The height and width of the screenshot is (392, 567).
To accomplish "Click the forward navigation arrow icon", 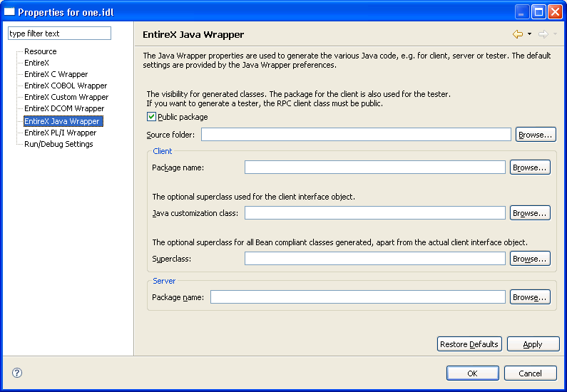I will pyautogui.click(x=543, y=34).
